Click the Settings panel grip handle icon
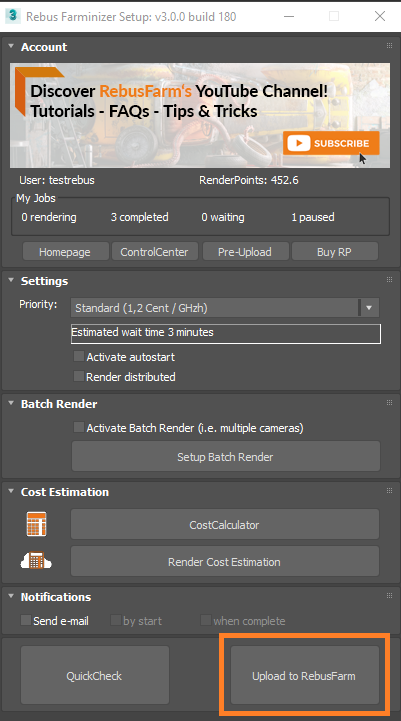Viewport: 401px width, 721px height. (x=390, y=280)
